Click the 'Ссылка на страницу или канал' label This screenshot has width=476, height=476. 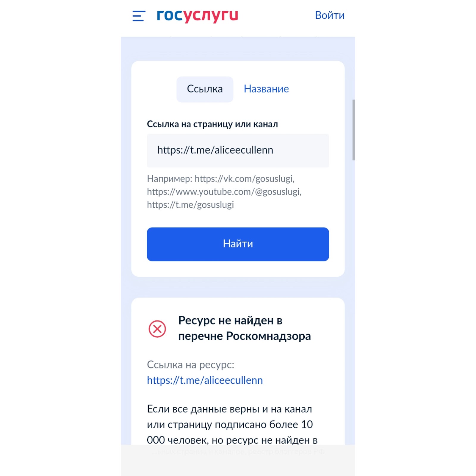tap(212, 124)
